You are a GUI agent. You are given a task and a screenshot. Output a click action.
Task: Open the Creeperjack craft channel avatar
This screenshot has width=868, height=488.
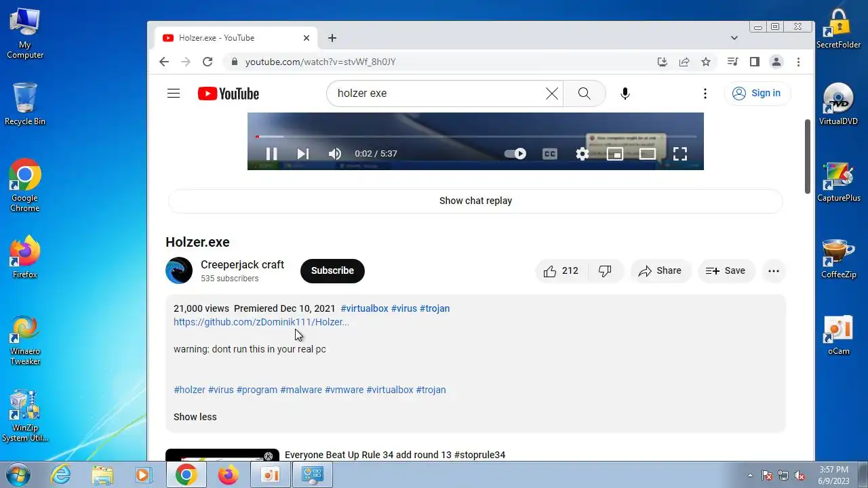[x=179, y=270]
